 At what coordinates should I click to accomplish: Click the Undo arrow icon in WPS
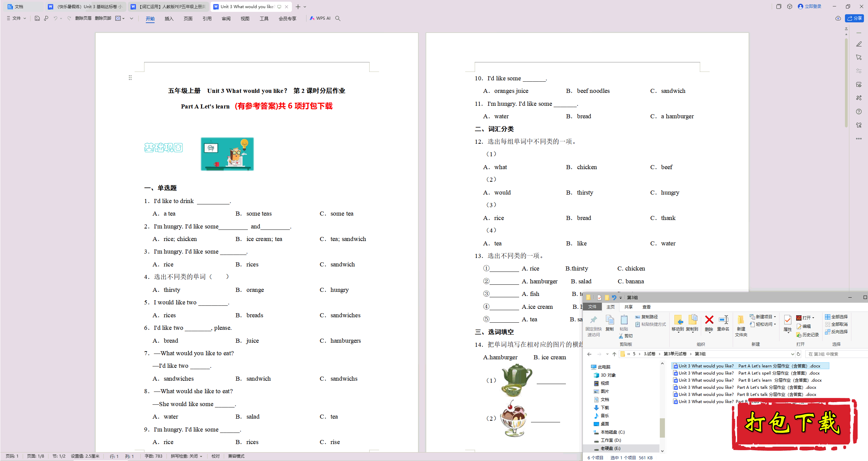click(55, 18)
